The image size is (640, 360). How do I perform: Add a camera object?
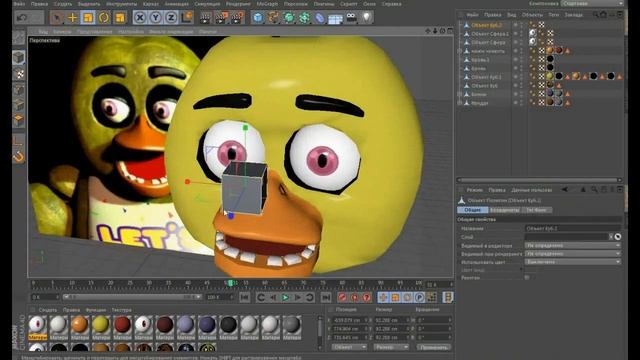351,18
